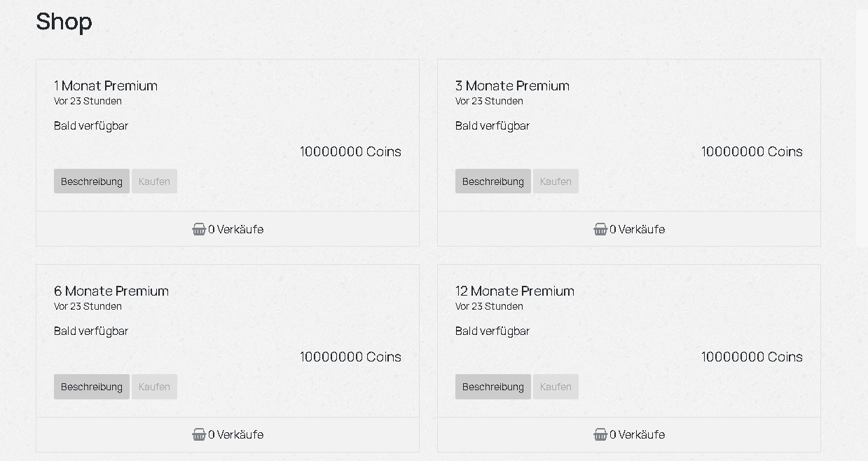Show Beschreibung for 6 Monate Premium
Screen dimensions: 868x461
coord(92,387)
